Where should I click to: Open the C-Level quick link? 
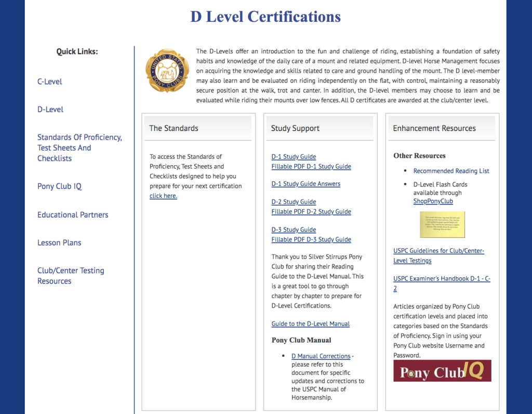pyautogui.click(x=49, y=82)
